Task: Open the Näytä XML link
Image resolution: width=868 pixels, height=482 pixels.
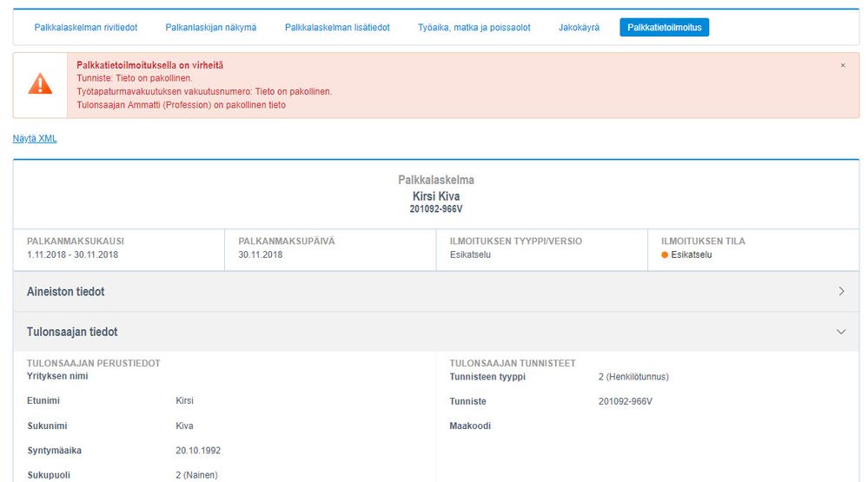Action: point(35,138)
